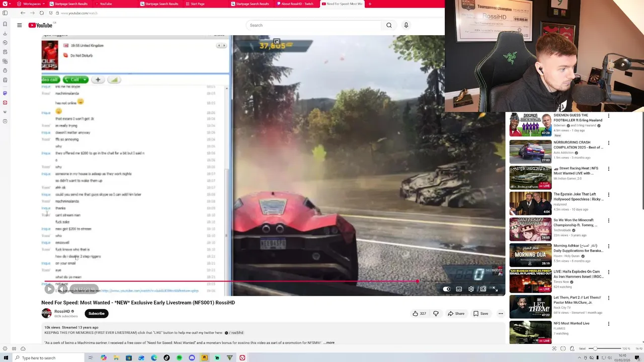The width and height of the screenshot is (644, 362).
Task: Toggle the autoplay switch in the player
Action: (447, 289)
